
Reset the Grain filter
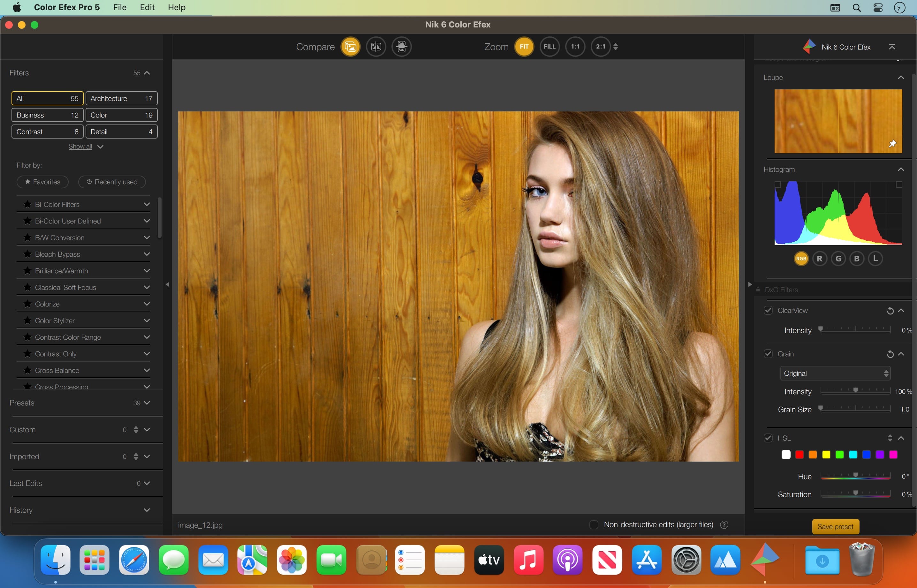890,354
